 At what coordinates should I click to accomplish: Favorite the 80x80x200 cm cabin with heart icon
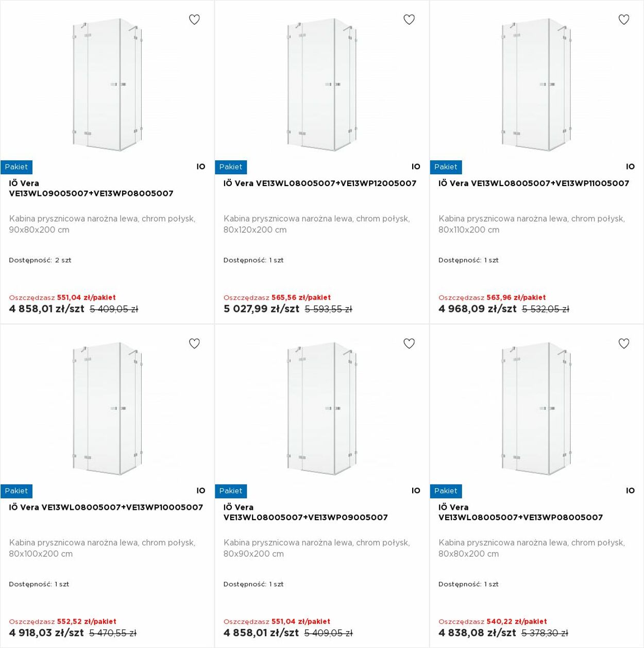pyautogui.click(x=624, y=343)
